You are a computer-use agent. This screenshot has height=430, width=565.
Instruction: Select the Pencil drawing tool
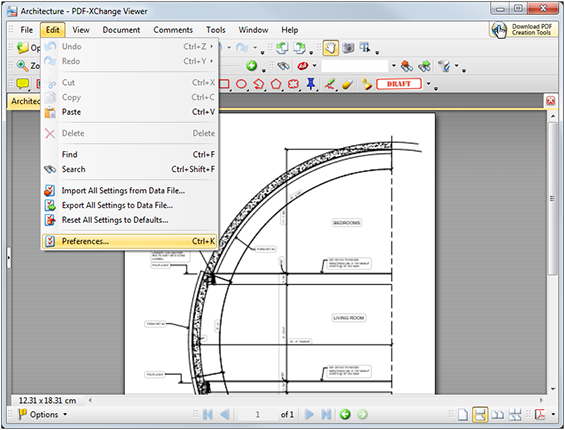click(329, 84)
